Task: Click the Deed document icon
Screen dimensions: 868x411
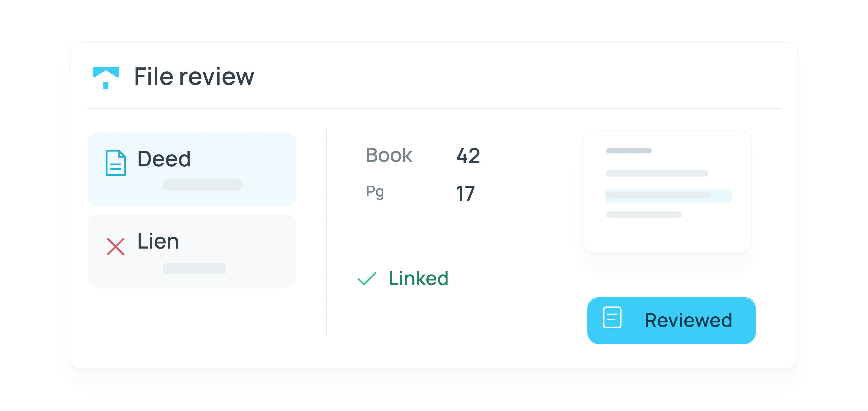Action: coord(115,163)
